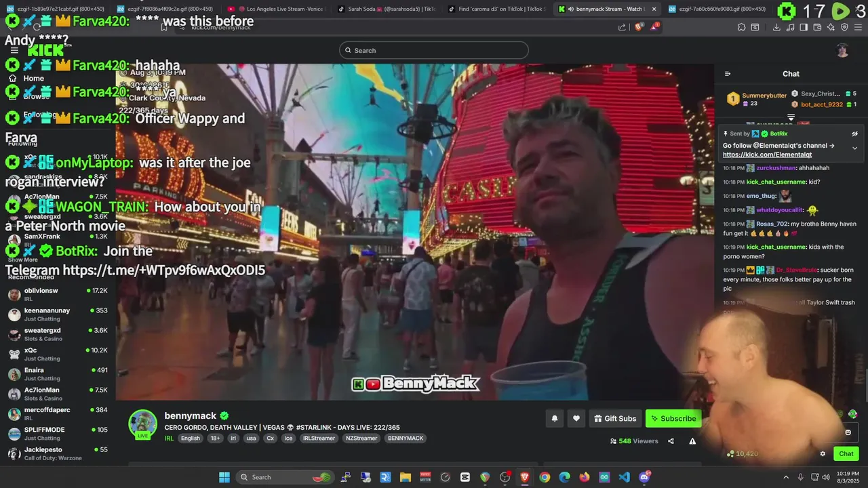Screen dimensions: 868x488
Task: Subscribe to bennymack's channel
Action: (x=673, y=418)
